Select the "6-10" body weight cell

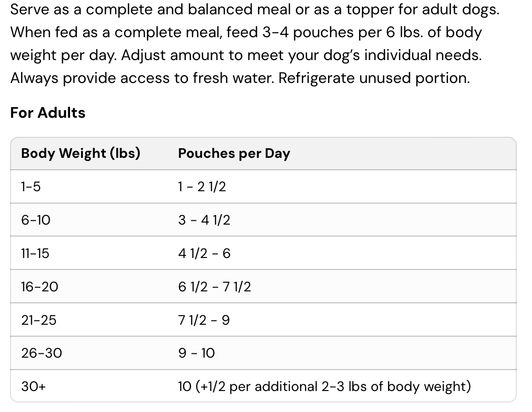tap(36, 220)
